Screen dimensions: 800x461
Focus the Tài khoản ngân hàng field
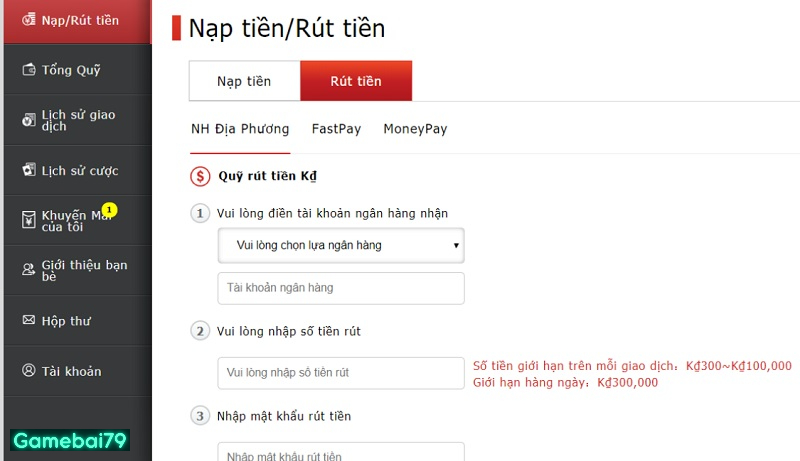[x=341, y=288]
